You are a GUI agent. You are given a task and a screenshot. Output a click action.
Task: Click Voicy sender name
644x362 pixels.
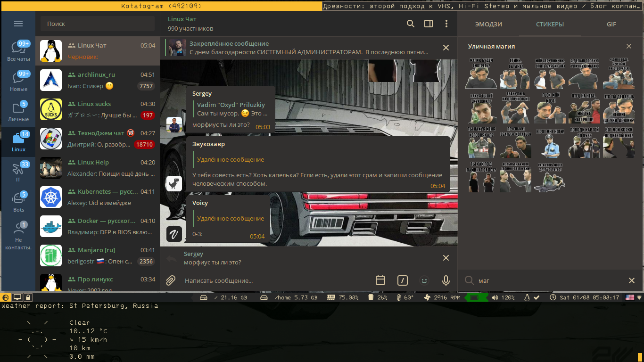200,203
